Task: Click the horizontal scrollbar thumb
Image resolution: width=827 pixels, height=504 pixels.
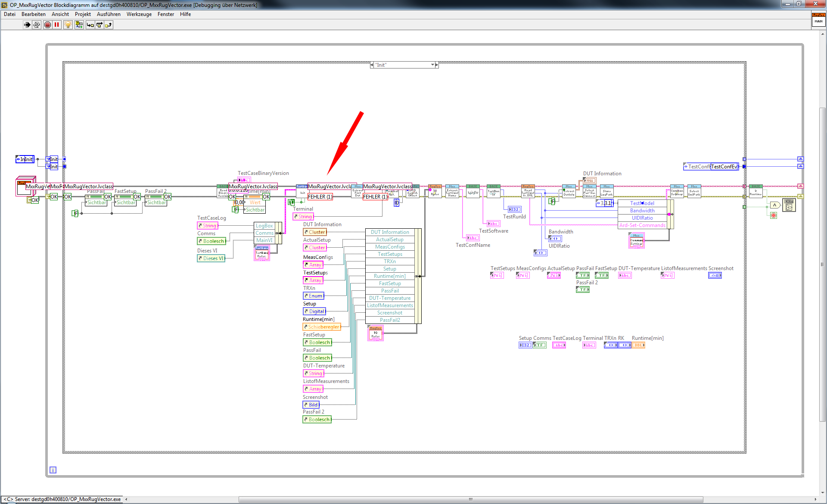Action: pyautogui.click(x=470, y=499)
